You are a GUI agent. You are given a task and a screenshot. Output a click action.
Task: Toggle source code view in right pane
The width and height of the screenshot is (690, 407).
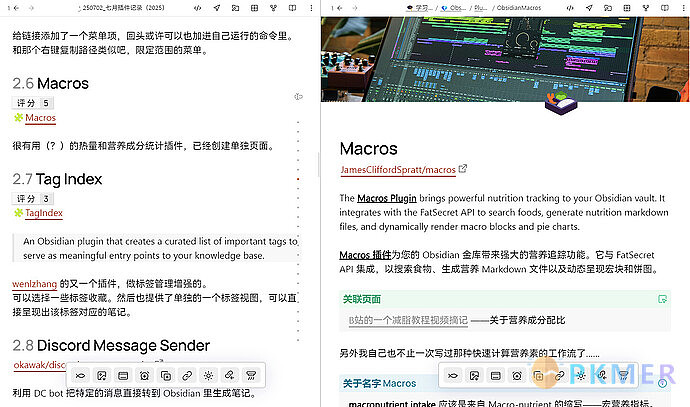(x=570, y=8)
